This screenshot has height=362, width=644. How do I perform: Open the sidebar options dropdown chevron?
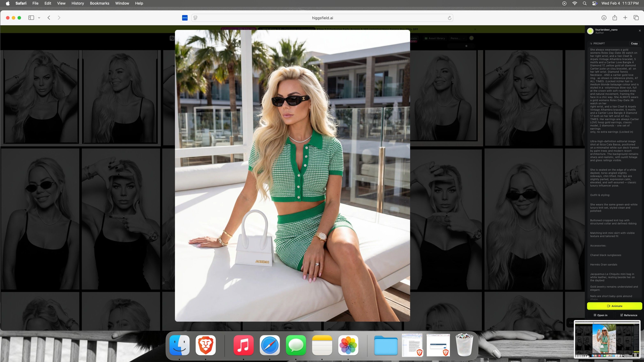point(39,18)
